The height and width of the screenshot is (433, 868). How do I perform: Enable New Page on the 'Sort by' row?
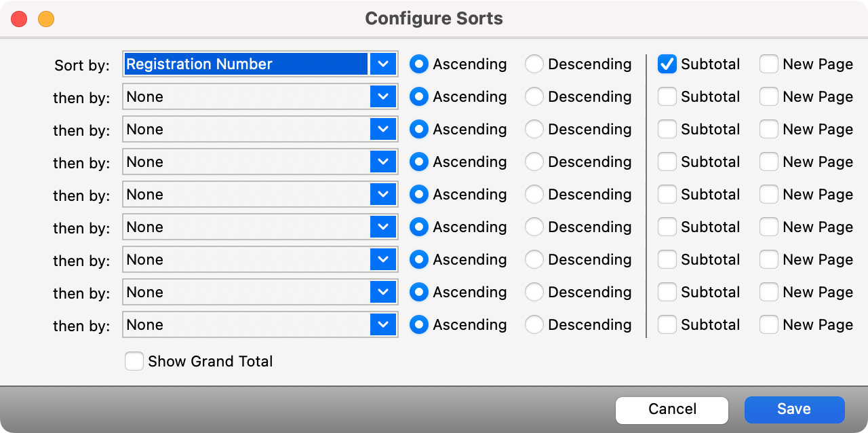769,64
